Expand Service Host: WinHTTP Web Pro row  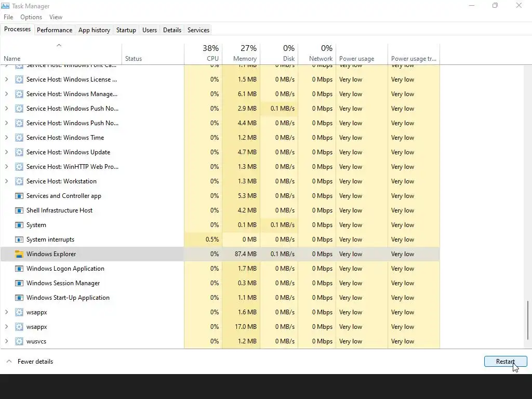click(6, 167)
